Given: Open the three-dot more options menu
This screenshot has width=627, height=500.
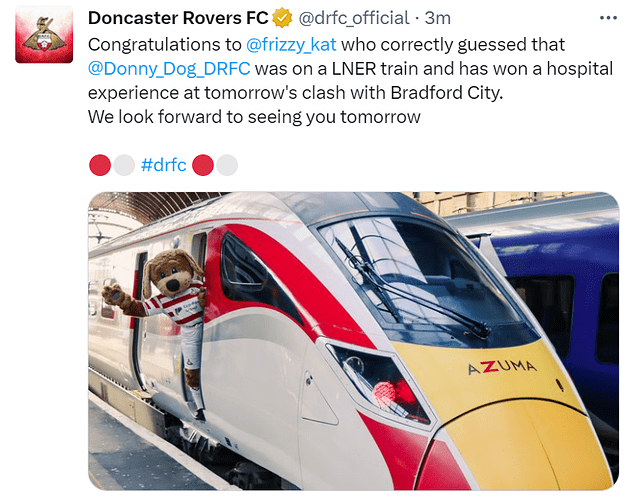Looking at the screenshot, I should pyautogui.click(x=609, y=18).
